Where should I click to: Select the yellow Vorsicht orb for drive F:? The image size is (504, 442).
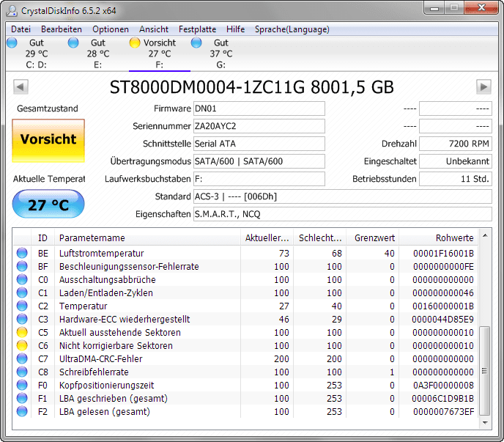135,43
